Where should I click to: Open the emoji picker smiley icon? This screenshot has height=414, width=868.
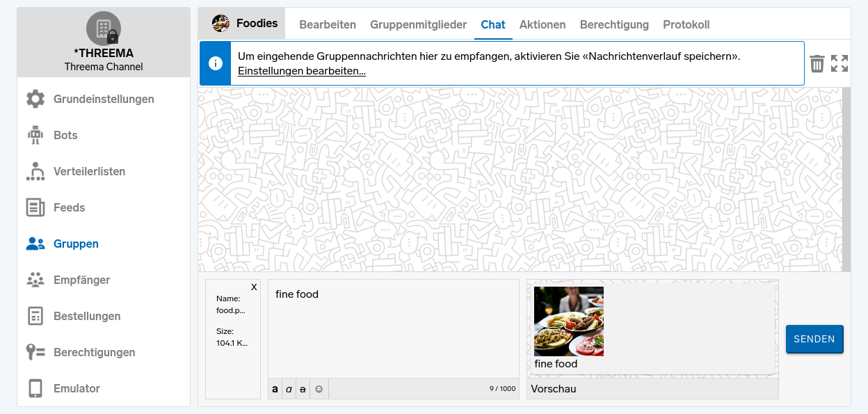coord(319,389)
